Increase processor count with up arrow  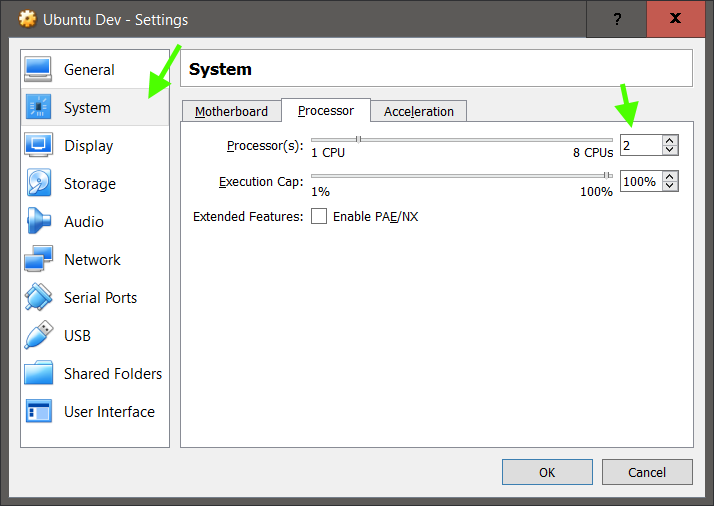(670, 140)
